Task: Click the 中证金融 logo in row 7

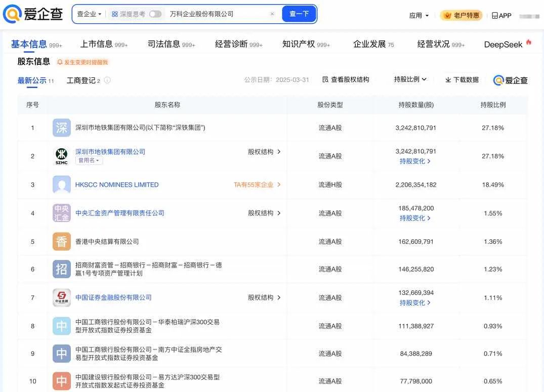Action: point(61,297)
